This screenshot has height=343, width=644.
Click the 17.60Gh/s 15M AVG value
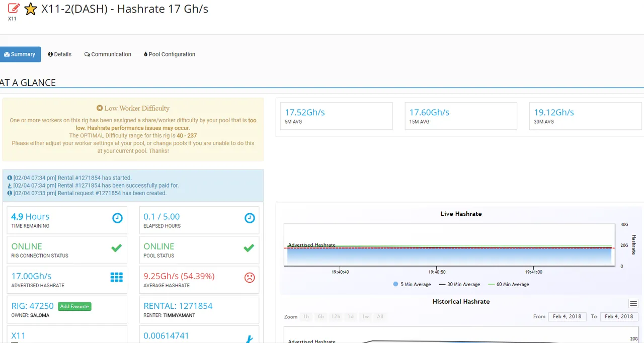429,112
